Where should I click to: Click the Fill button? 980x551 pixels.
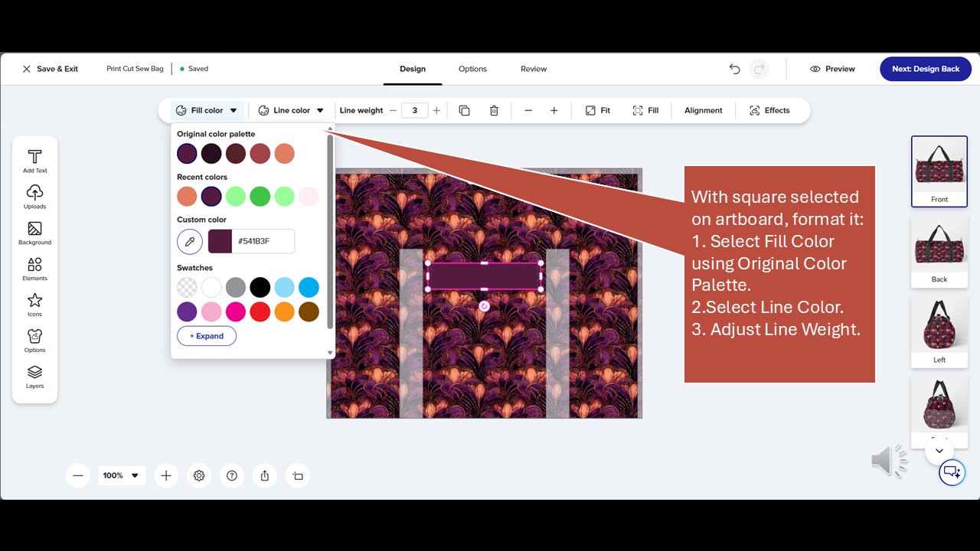click(645, 110)
